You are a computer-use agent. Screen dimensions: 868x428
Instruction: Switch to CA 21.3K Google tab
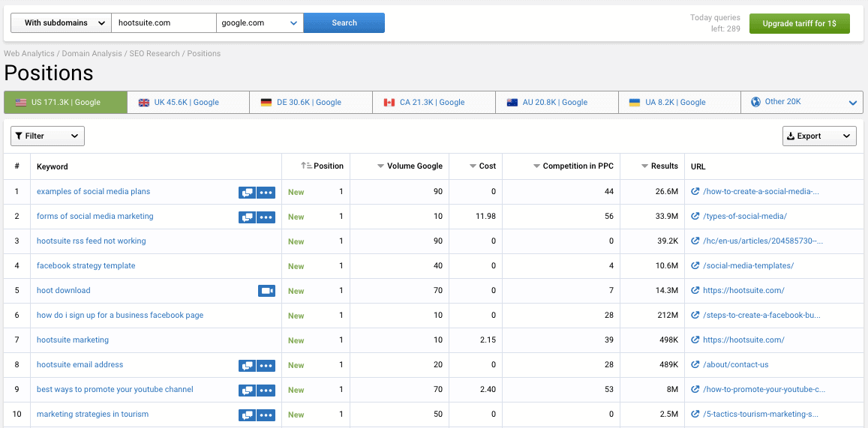pyautogui.click(x=434, y=102)
